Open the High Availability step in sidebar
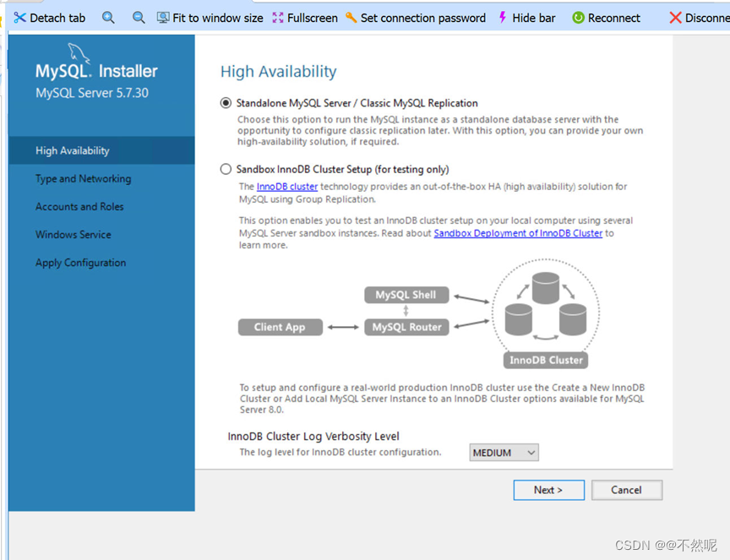Screen dimensions: 730x560 [x=101, y=150]
